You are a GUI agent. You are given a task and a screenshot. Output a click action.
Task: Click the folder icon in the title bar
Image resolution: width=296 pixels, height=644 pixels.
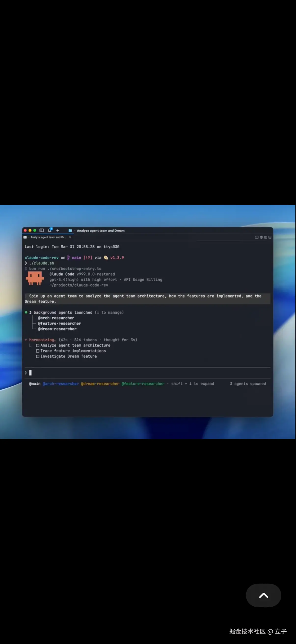(x=70, y=230)
